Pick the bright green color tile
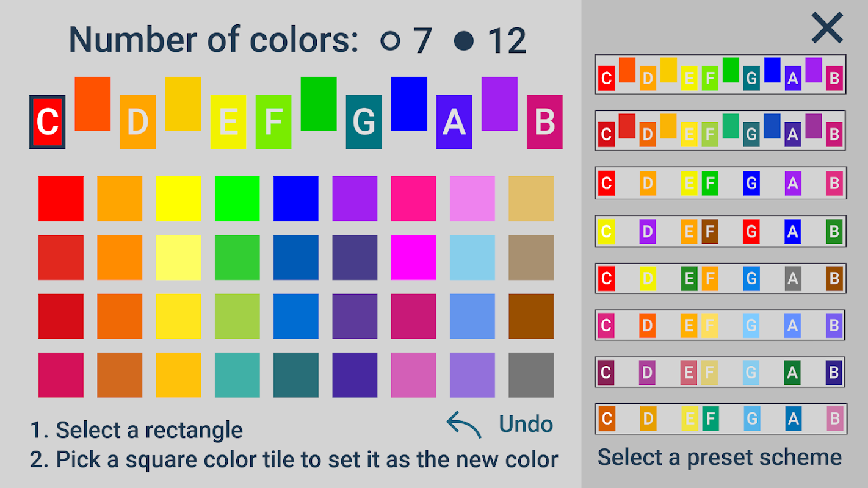 [237, 199]
